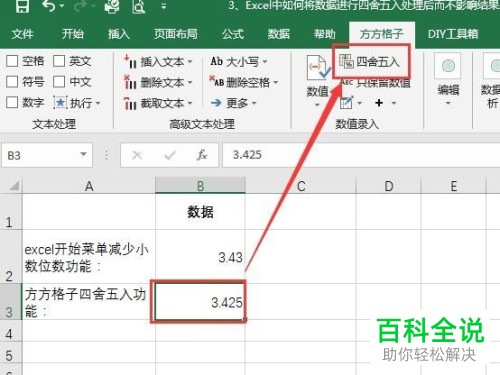Click the print preview magnifier icon
Screen dimensions: 500x375
tap(139, 6)
